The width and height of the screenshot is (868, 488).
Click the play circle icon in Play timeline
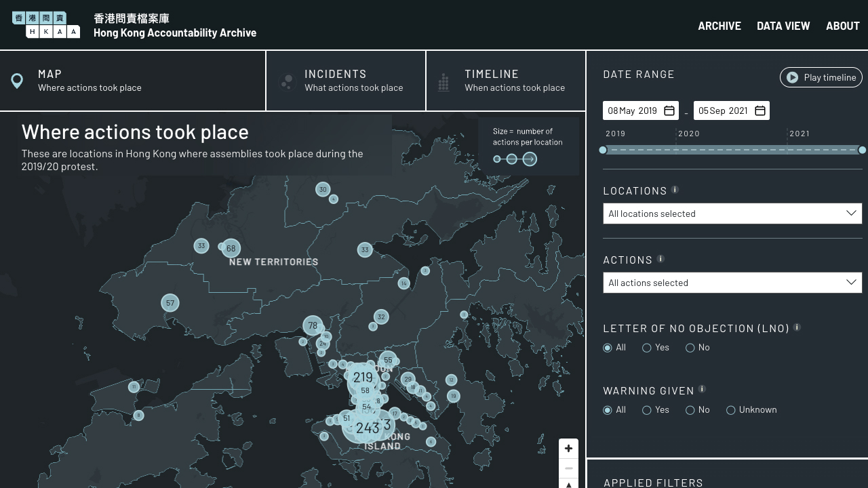[792, 77]
